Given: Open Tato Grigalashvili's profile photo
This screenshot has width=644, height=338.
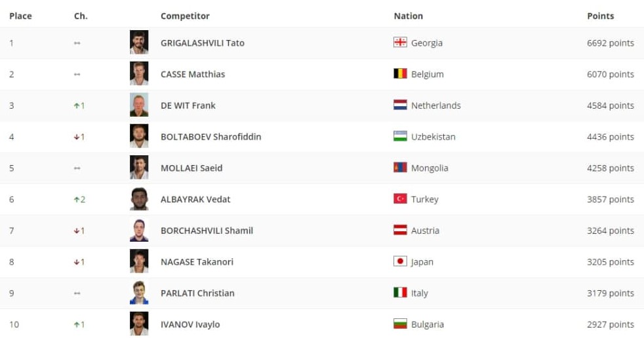Looking at the screenshot, I should [139, 43].
